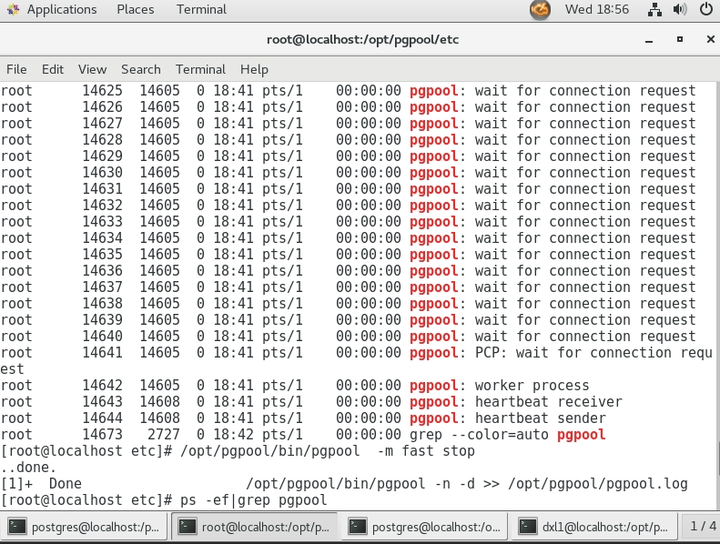The height and width of the screenshot is (544, 720).
Task: Switch to first postgres@localhost:/p... taskbar window
Action: click(85, 527)
